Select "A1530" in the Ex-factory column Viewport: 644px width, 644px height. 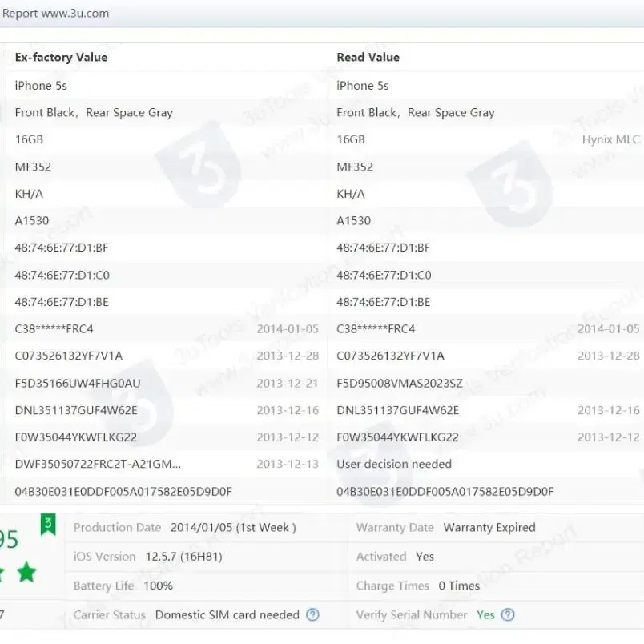pyautogui.click(x=31, y=221)
